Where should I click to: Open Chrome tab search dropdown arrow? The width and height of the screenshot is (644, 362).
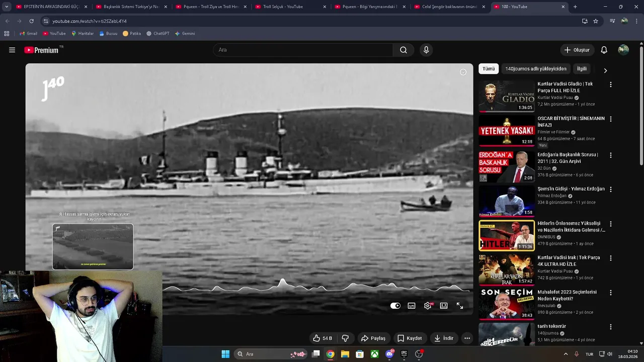(x=7, y=7)
